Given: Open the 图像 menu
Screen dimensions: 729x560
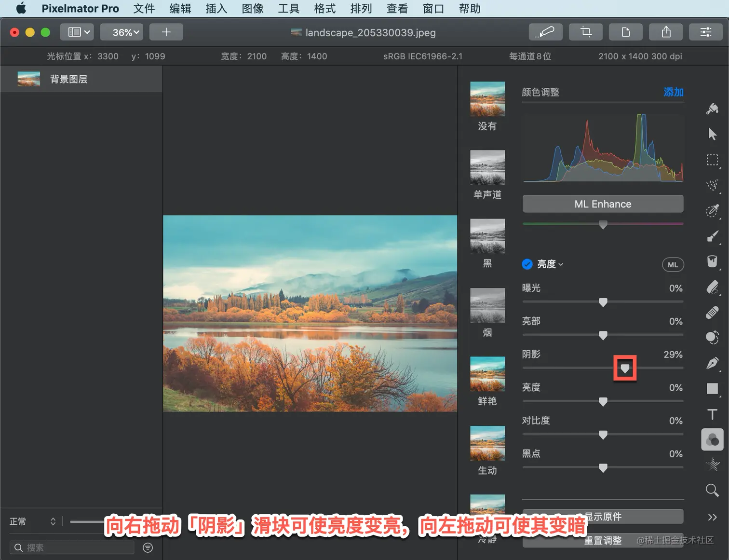Looking at the screenshot, I should [253, 8].
